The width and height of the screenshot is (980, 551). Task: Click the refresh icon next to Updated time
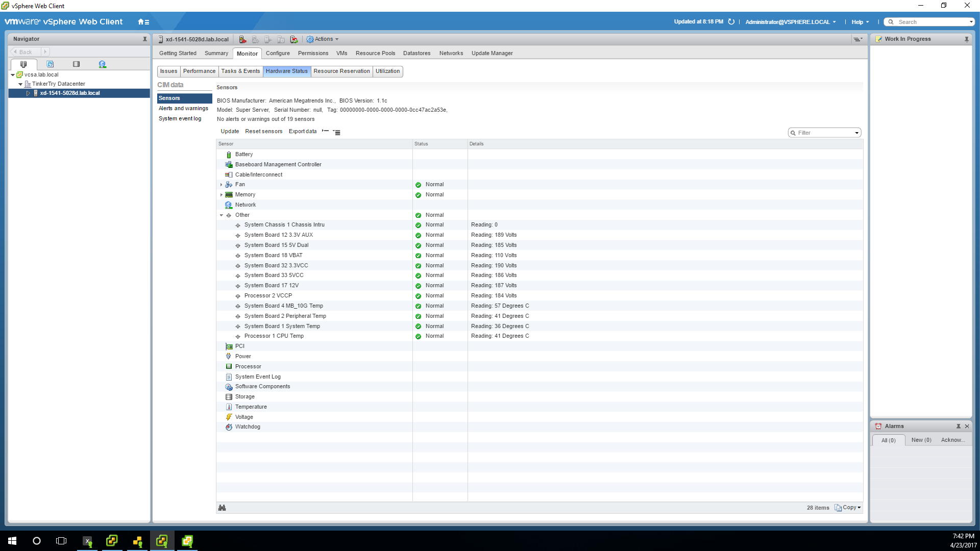tap(731, 22)
